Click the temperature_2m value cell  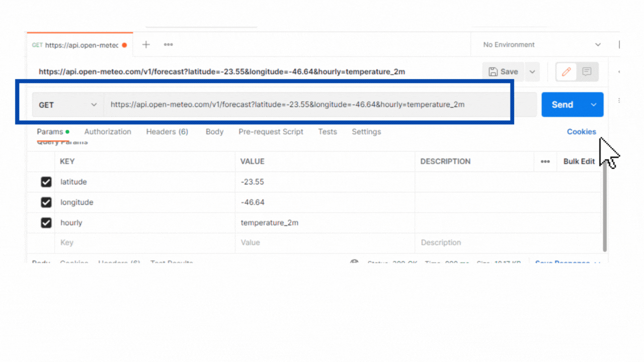click(325, 223)
